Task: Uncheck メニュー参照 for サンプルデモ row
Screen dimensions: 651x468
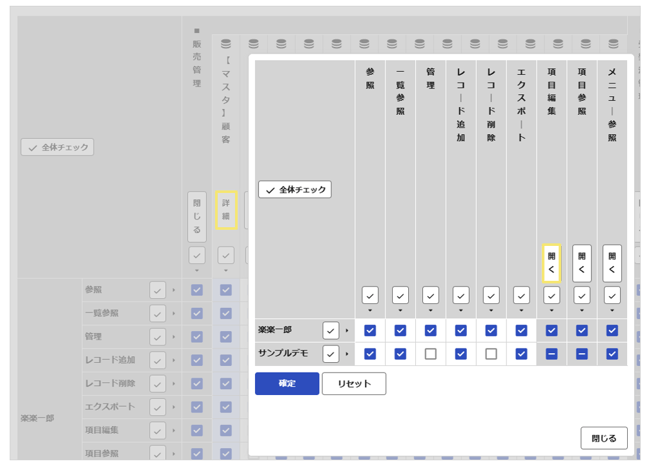Action: coord(612,354)
